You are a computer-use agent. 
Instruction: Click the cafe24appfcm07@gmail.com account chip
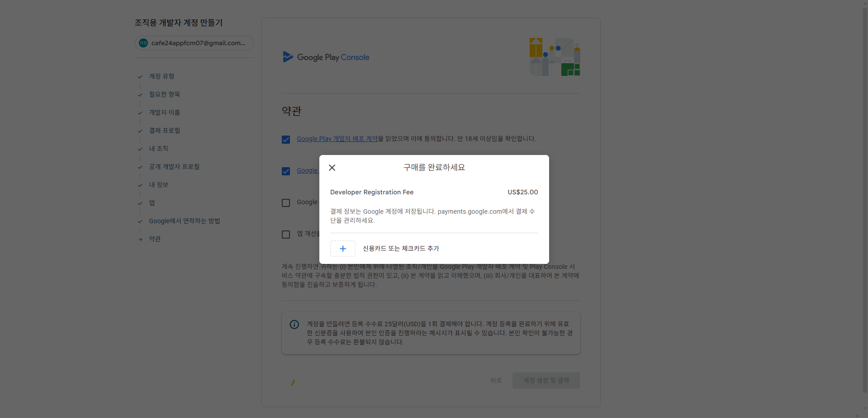(x=194, y=43)
